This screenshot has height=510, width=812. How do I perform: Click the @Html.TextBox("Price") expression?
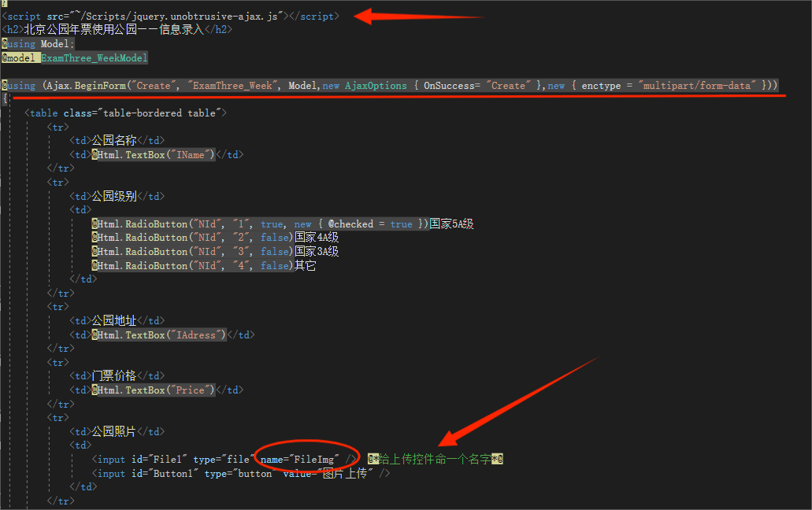(x=154, y=390)
